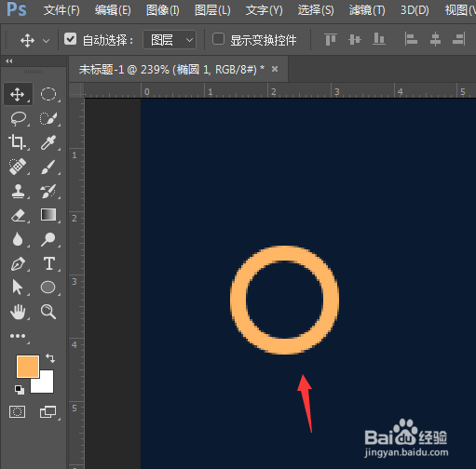
Task: Select the Path Selection tool
Action: point(18,288)
